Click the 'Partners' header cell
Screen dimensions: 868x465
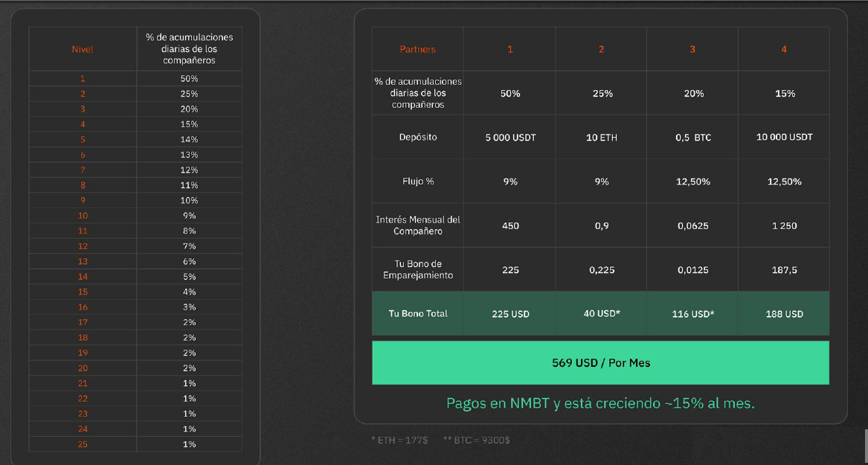tap(418, 49)
